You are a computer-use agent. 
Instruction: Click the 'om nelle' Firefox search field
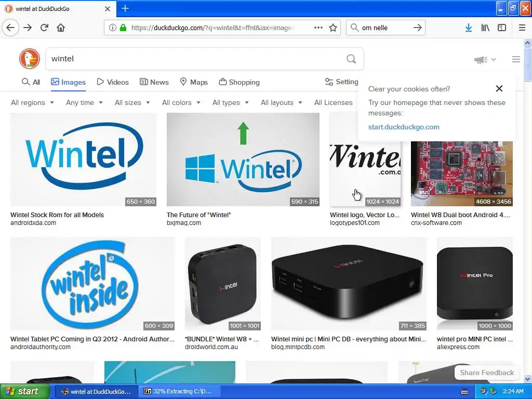tap(385, 28)
